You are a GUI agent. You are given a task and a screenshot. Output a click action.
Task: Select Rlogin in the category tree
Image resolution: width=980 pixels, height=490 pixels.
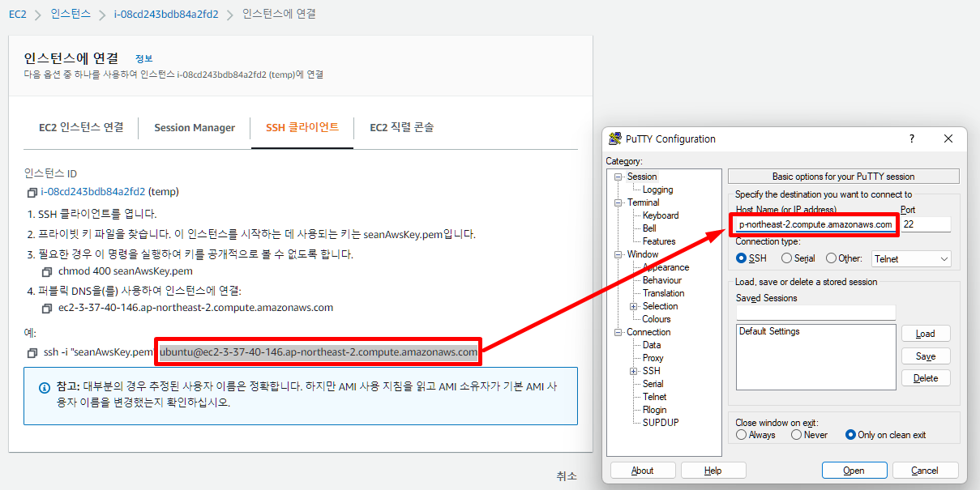(655, 410)
